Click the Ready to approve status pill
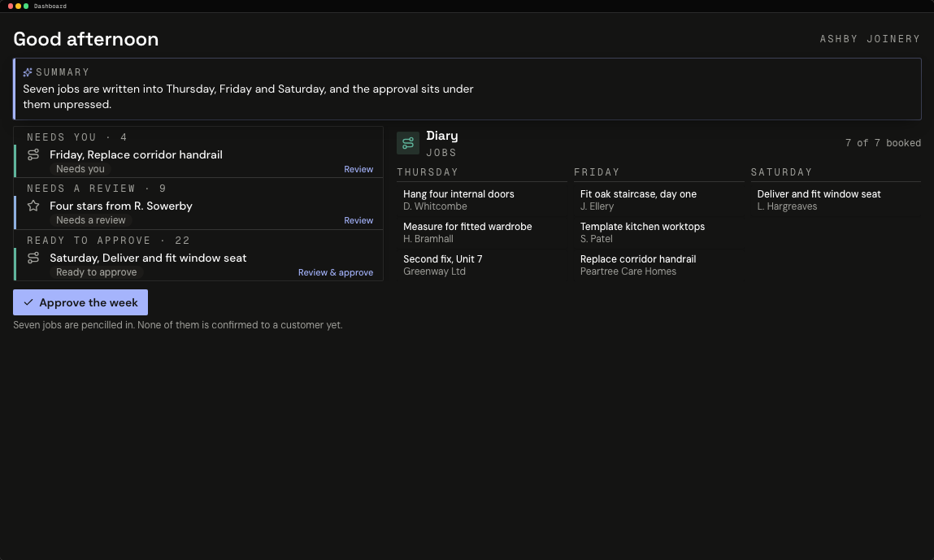Screen dimensions: 934x560 click(97, 271)
